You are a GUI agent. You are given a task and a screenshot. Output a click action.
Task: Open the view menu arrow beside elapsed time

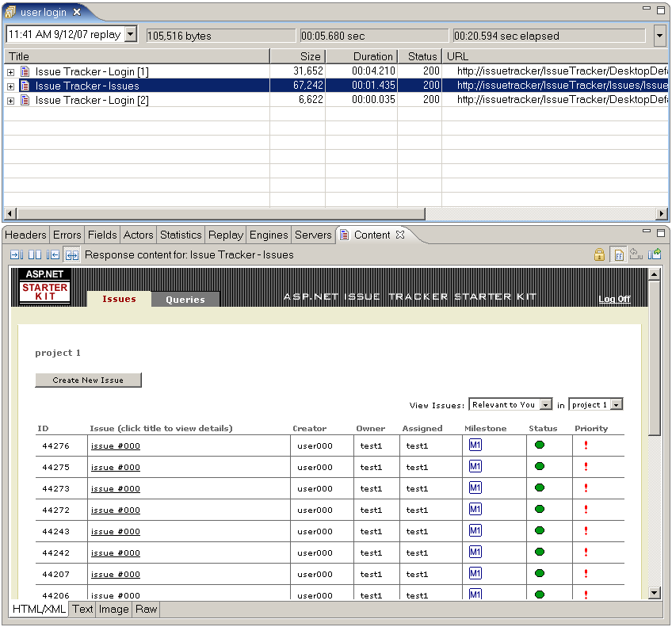[x=659, y=36]
